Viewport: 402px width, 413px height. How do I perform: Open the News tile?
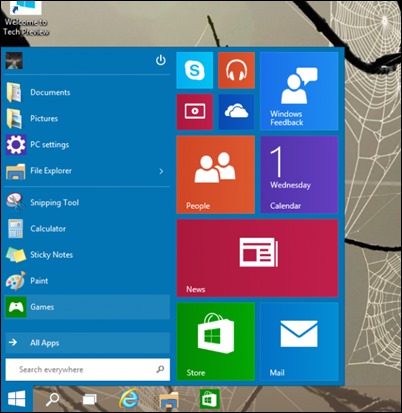[x=257, y=258]
